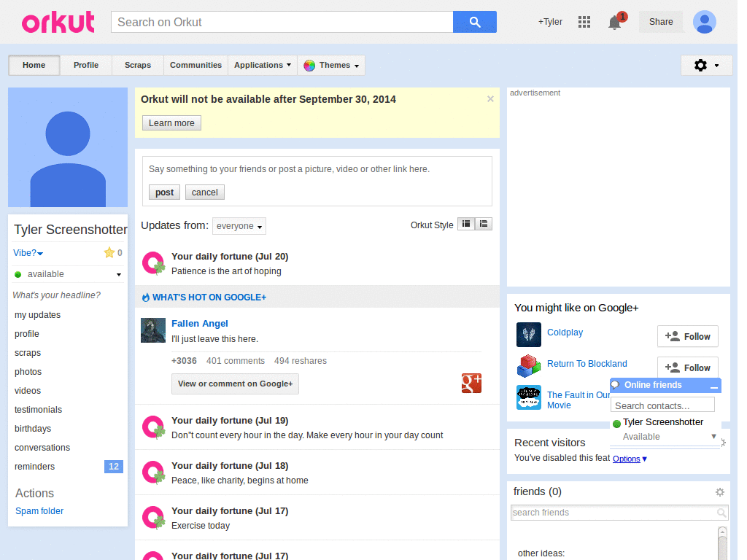Viewport: 747px width, 560px height.
Task: Focus the Search on Orkut field
Action: pos(282,22)
